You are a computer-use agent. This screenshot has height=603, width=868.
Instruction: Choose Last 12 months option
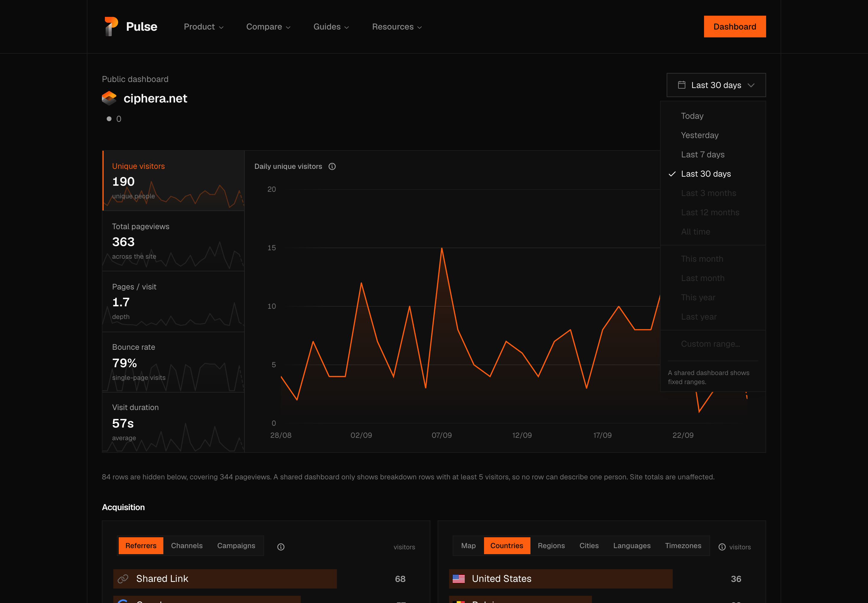click(713, 212)
